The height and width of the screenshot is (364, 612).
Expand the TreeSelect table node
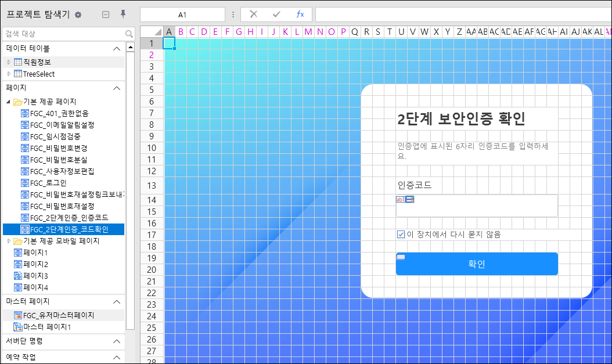pyautogui.click(x=9, y=74)
